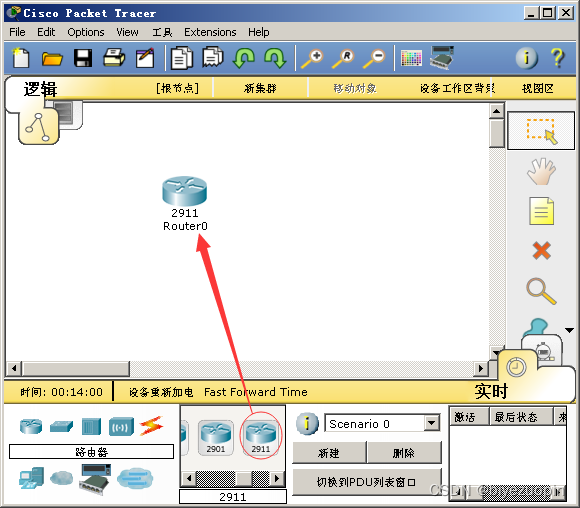Pick the 2901 router model
Screen dimensions: 580x508
click(x=216, y=437)
